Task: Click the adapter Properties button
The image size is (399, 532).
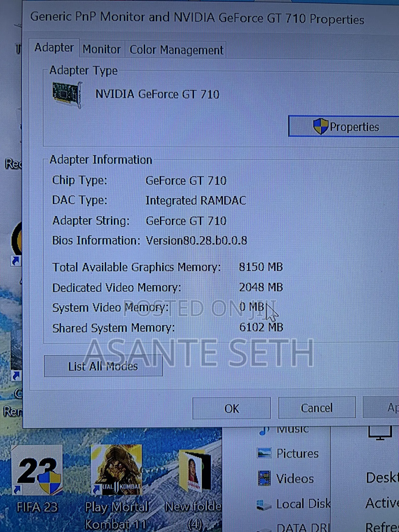Action: click(x=344, y=126)
